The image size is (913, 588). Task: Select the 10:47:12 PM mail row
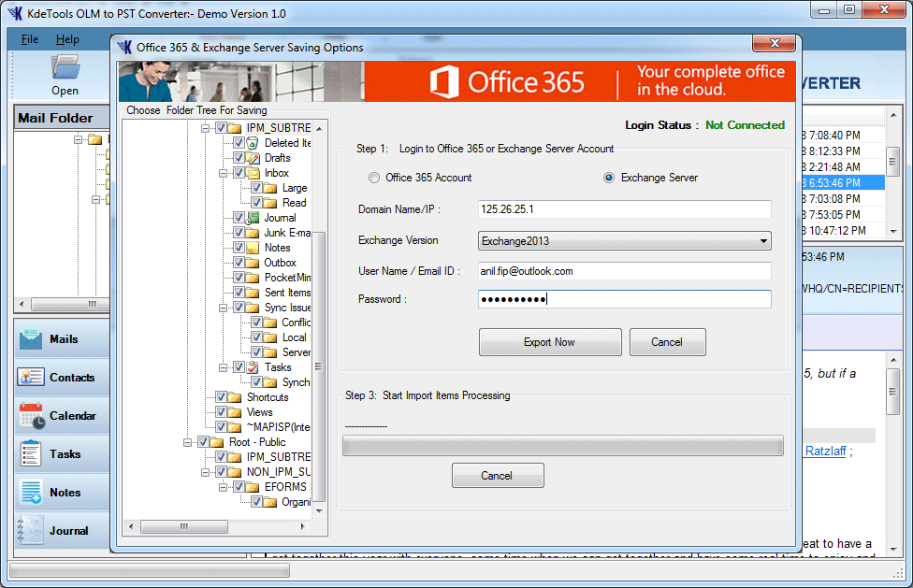[x=843, y=230]
